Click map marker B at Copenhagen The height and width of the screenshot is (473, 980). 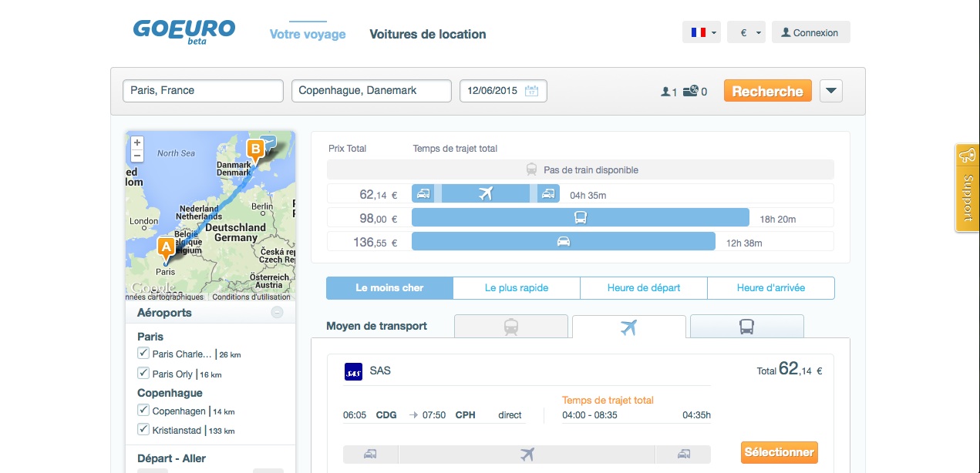tap(254, 149)
